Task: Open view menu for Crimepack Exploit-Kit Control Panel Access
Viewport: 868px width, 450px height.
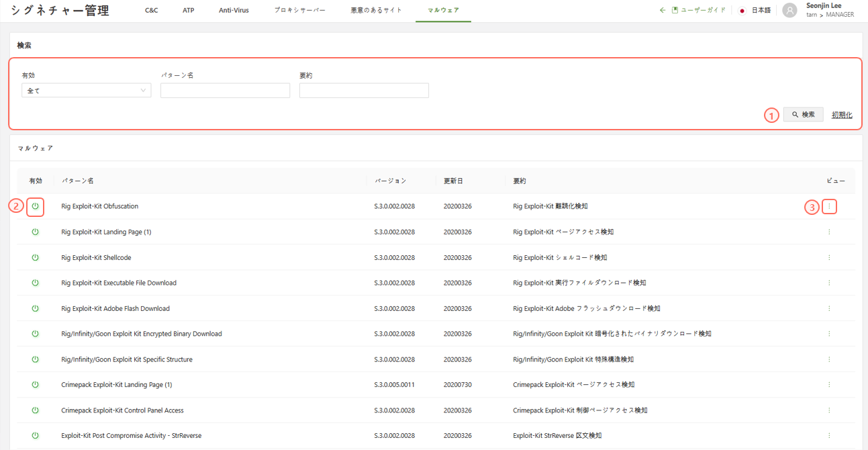Action: point(829,410)
